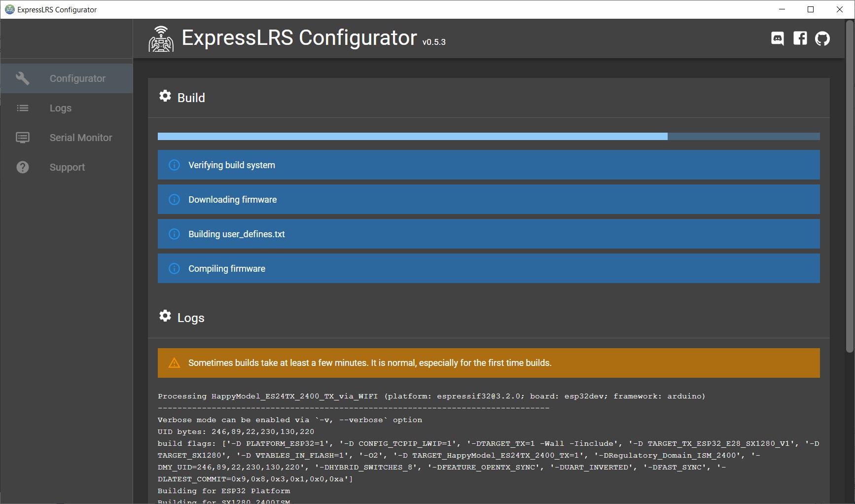Open the Discord link icon
855x504 pixels.
click(778, 38)
